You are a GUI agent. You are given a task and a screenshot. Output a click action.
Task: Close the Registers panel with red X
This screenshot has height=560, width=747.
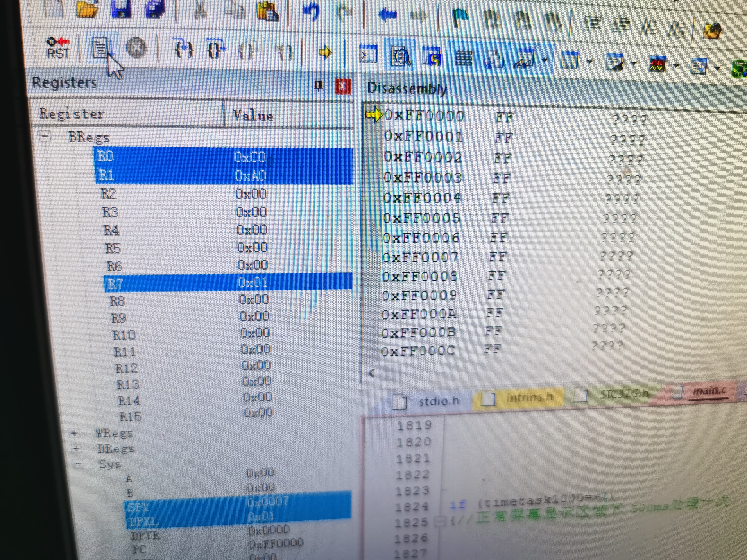(343, 86)
